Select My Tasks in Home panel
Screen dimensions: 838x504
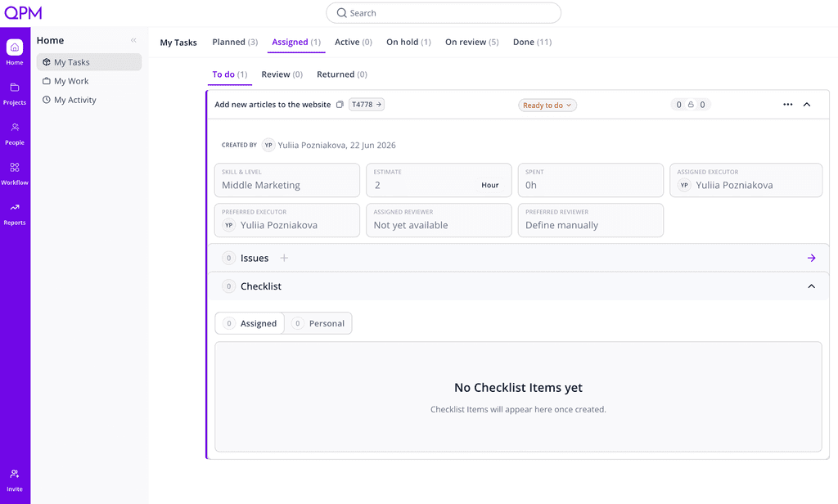88,62
